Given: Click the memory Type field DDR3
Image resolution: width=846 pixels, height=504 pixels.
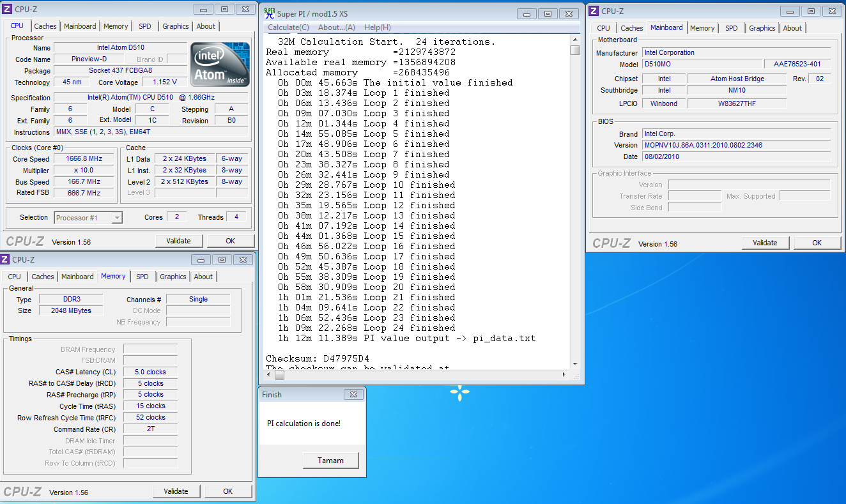Looking at the screenshot, I should coord(71,300).
